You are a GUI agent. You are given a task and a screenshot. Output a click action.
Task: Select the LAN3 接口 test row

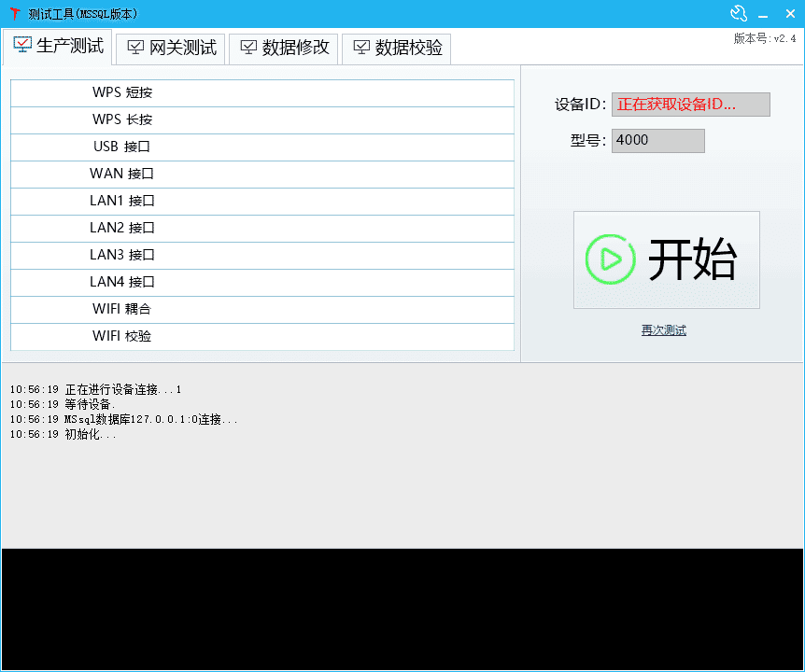(261, 255)
